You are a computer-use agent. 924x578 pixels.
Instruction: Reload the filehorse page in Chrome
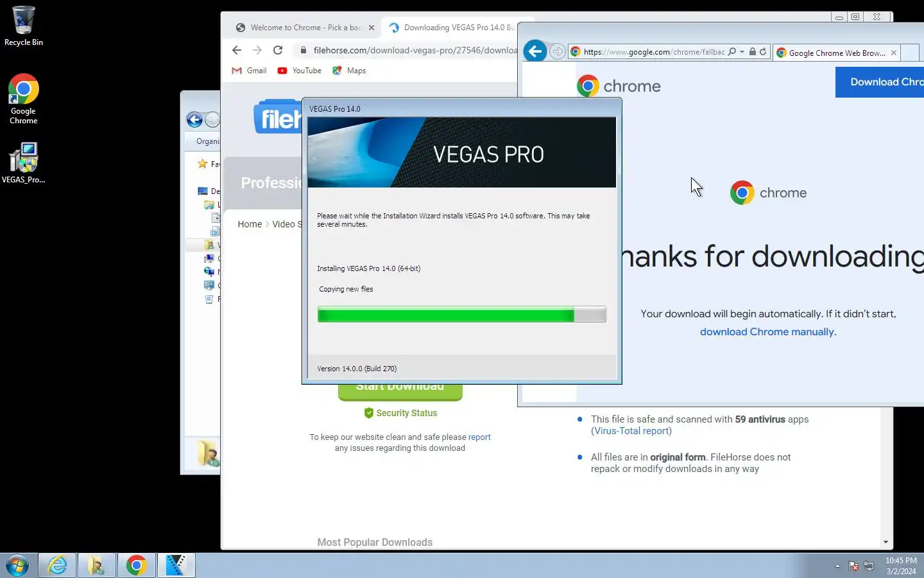click(x=278, y=50)
